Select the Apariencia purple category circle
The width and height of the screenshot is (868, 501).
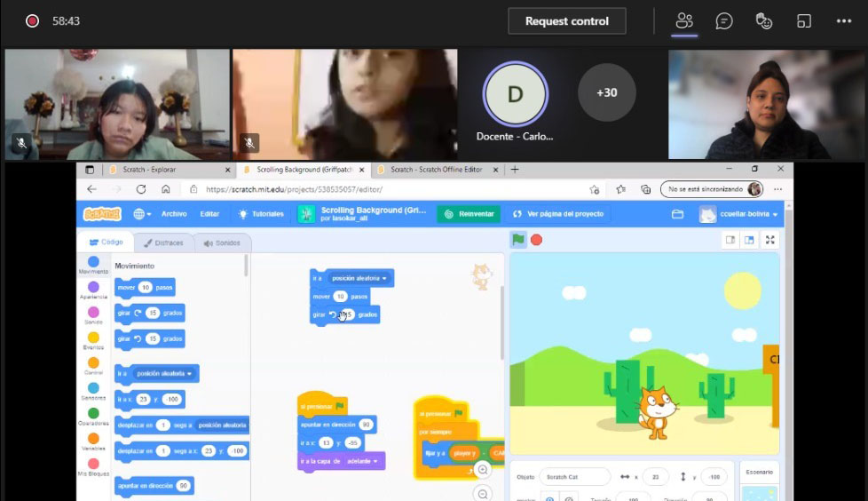click(x=93, y=287)
